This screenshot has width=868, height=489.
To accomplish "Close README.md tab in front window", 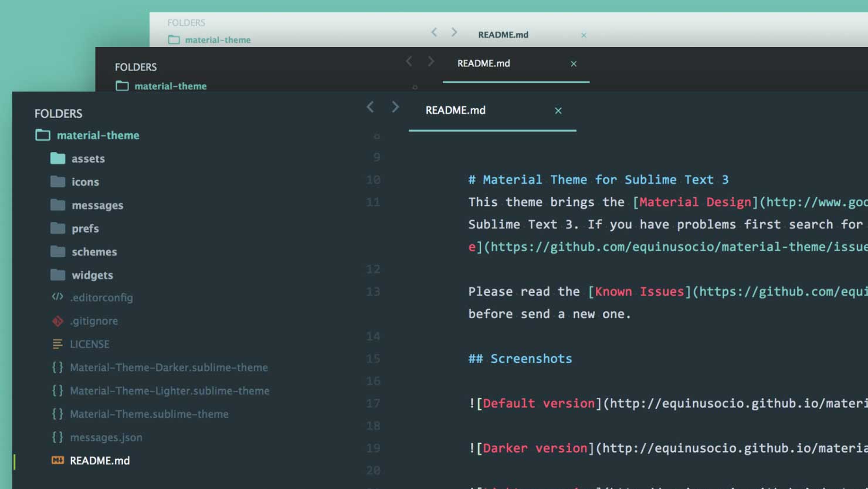I will coord(558,110).
